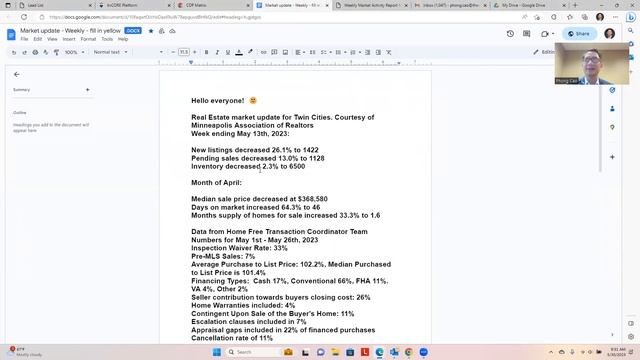Toggle Underline formatting

tap(228, 52)
